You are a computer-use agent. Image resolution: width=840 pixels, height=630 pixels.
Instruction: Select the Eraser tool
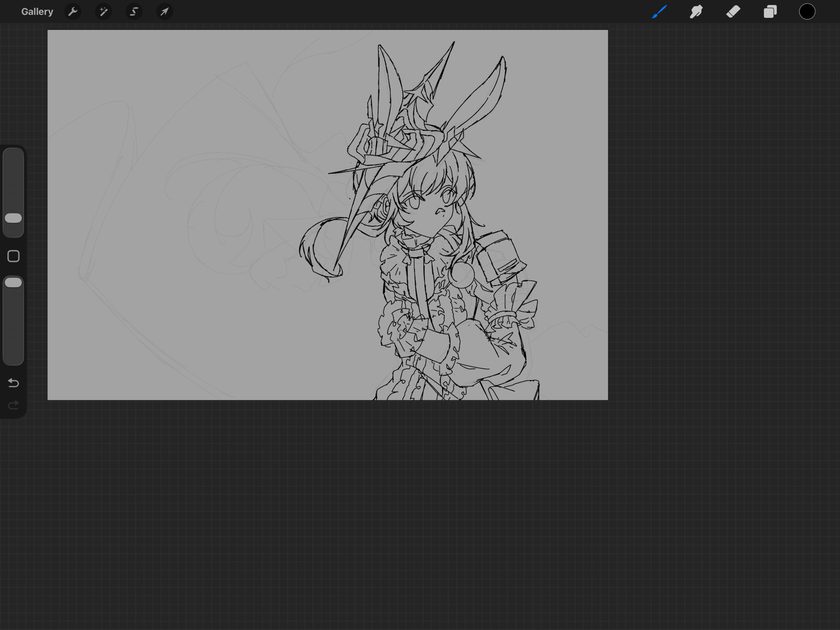coord(733,12)
